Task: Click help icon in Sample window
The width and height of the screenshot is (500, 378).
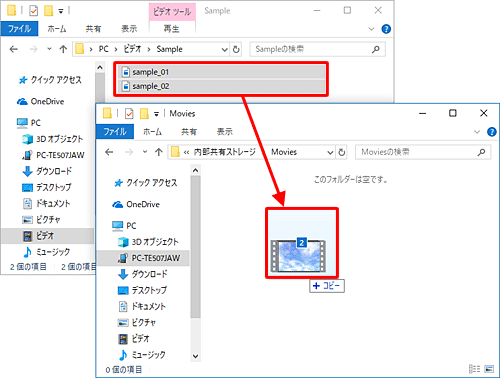Action: click(x=386, y=29)
